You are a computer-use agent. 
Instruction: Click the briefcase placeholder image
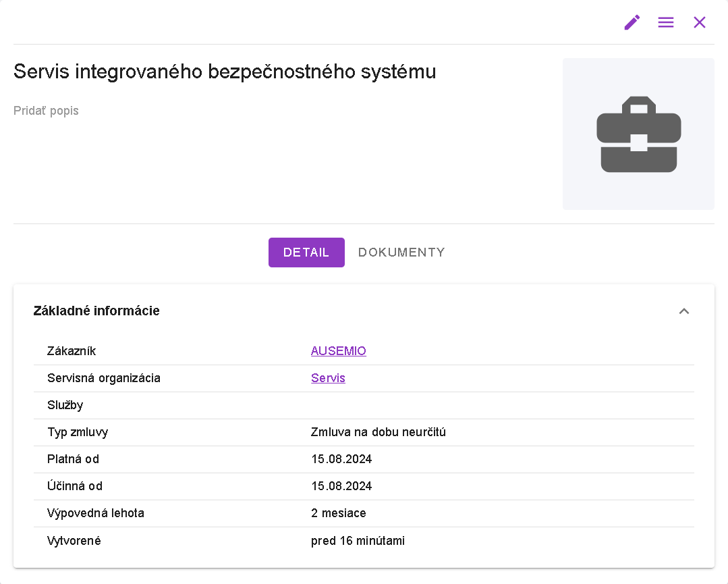point(638,134)
